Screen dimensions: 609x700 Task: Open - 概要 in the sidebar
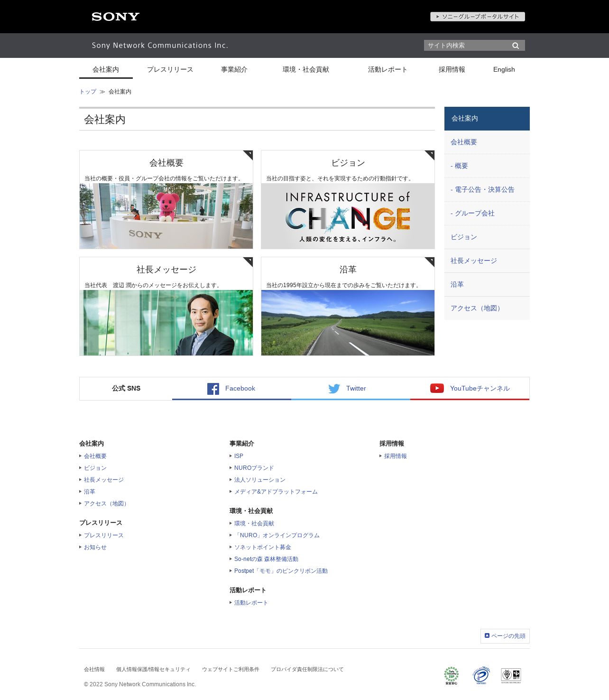click(487, 166)
